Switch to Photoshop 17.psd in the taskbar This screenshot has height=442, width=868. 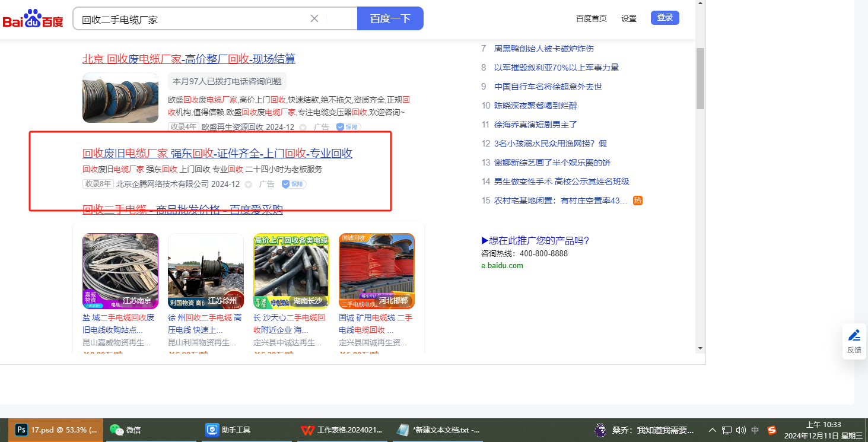(x=56, y=430)
